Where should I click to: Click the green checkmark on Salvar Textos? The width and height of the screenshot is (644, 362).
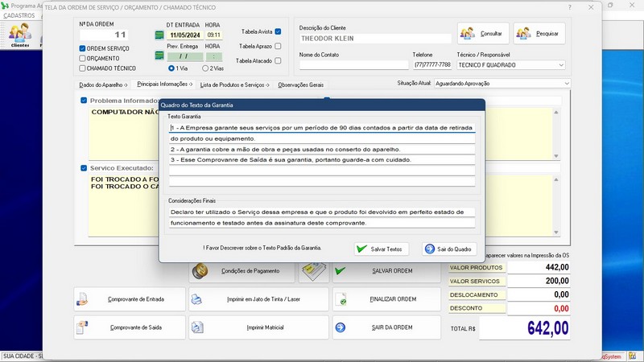point(362,249)
